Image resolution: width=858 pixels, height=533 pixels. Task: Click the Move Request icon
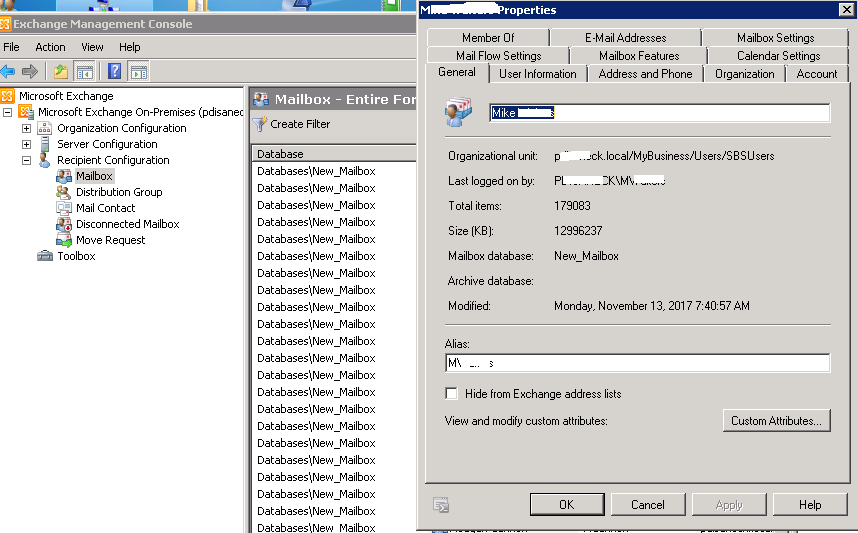64,240
